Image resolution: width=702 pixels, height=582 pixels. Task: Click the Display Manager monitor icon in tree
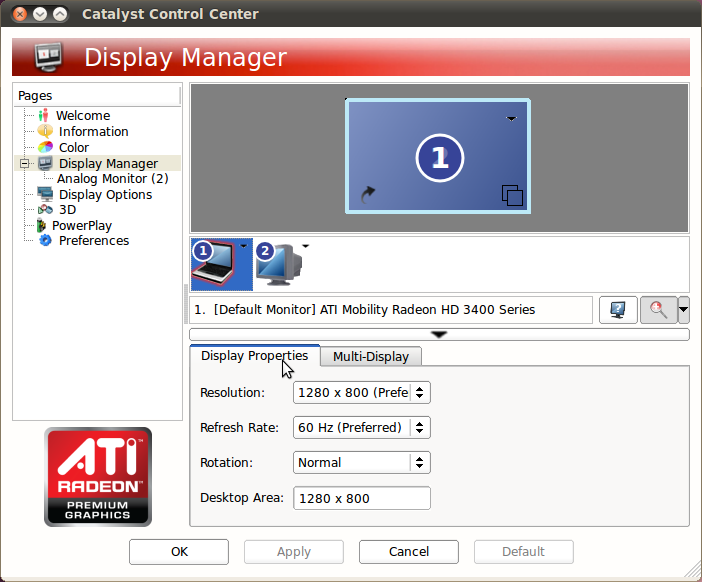tap(45, 163)
